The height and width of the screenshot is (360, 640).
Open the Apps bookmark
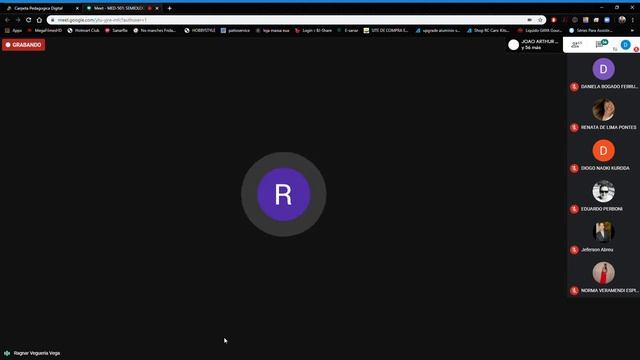(13, 30)
